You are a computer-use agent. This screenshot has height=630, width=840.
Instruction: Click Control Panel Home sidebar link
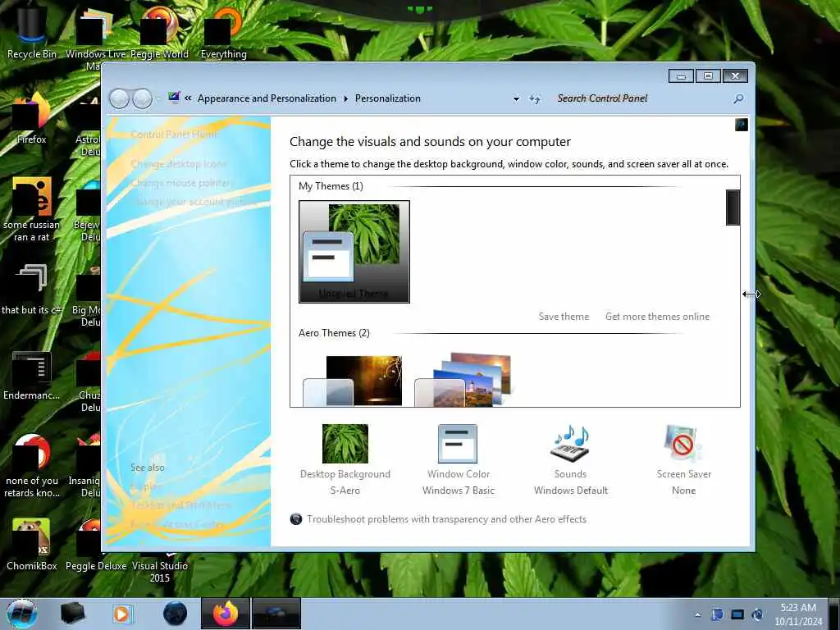174,135
